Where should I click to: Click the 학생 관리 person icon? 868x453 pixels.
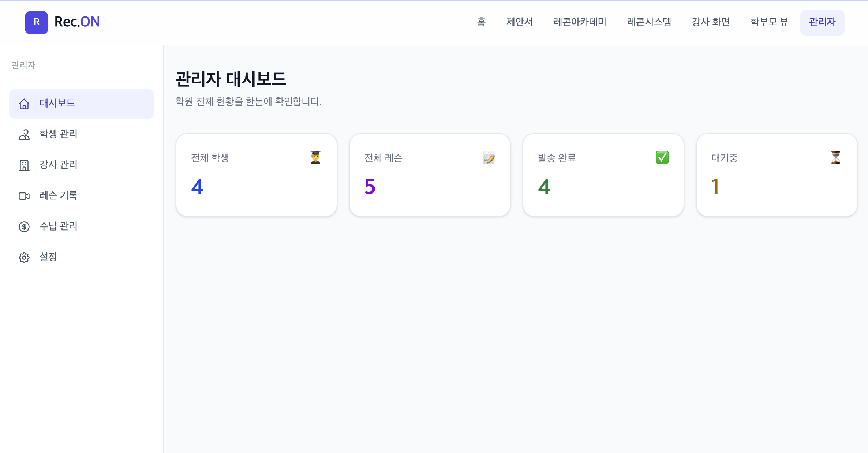[24, 135]
